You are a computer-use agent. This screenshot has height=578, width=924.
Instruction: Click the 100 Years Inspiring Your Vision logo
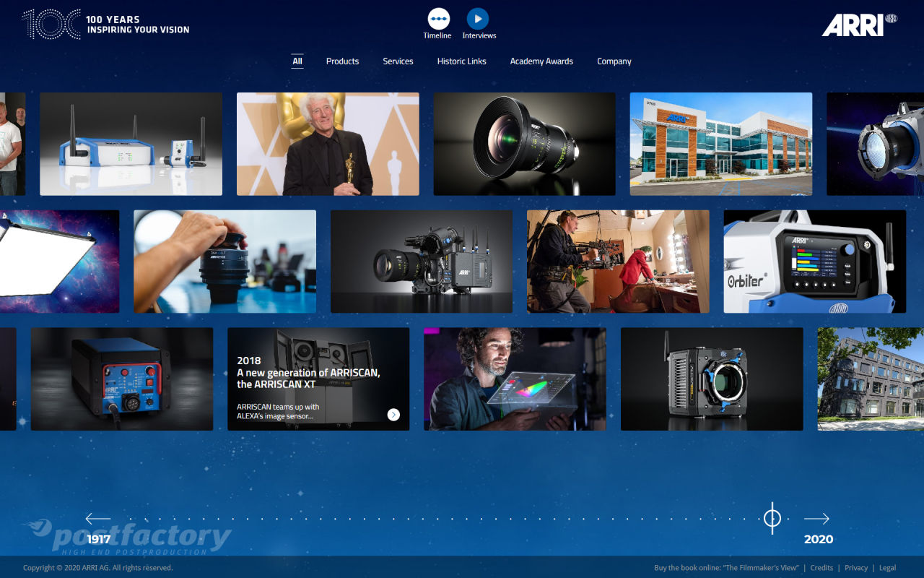[x=106, y=25]
